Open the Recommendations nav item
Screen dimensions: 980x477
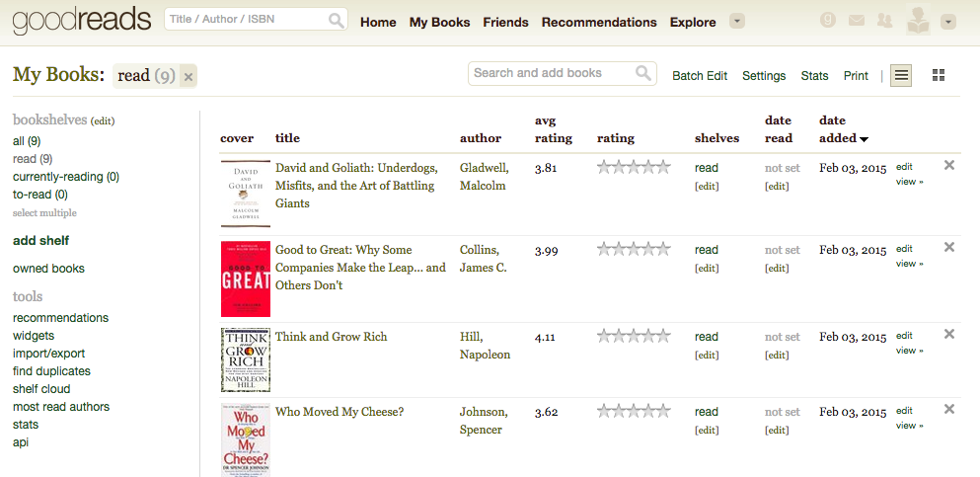point(599,22)
